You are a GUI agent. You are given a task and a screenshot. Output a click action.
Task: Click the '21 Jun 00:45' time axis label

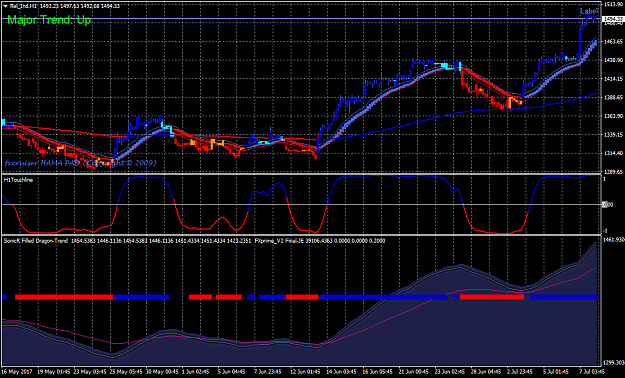[x=415, y=372]
